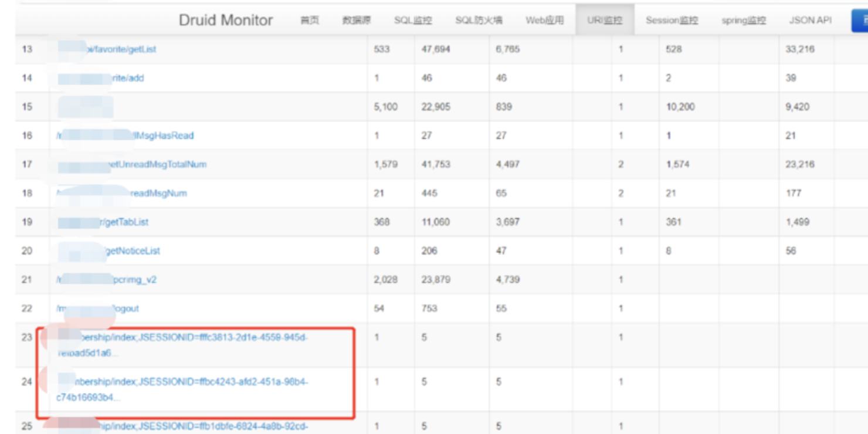
Task: Open the Session监控 tab
Action: (672, 21)
